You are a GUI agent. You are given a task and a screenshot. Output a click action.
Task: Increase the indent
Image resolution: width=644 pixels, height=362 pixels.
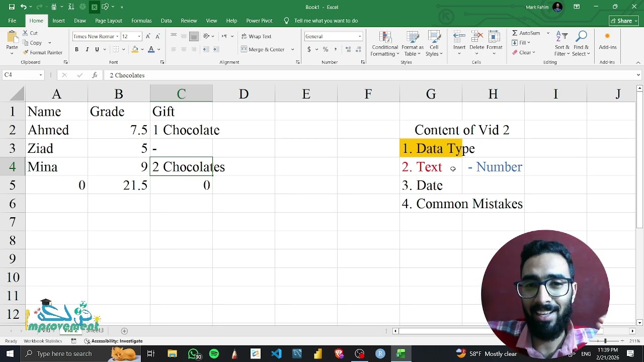215,49
